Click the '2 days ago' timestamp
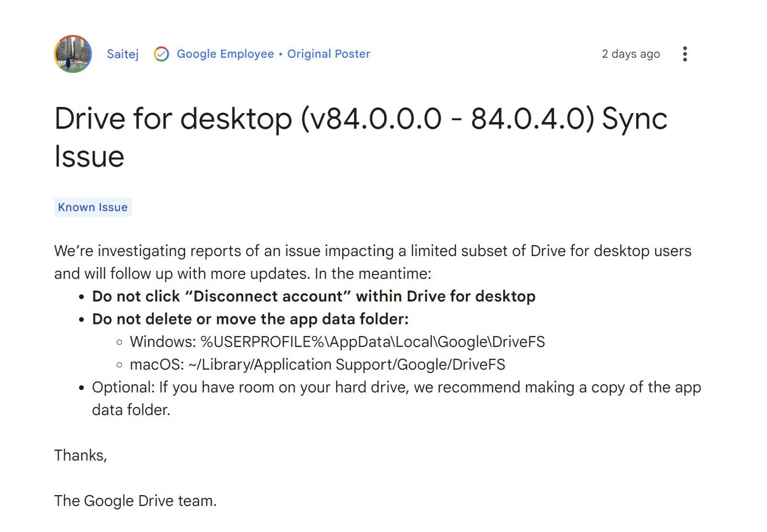Screen dimensions: 767x532 coord(631,54)
